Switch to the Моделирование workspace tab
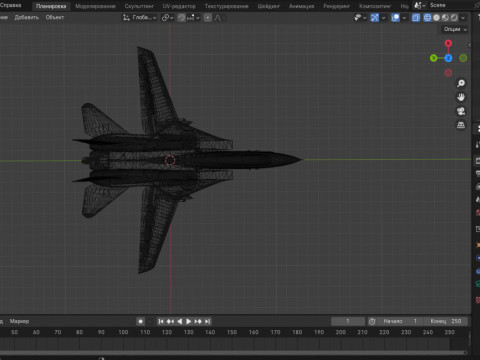The height and width of the screenshot is (360, 480). tap(95, 6)
